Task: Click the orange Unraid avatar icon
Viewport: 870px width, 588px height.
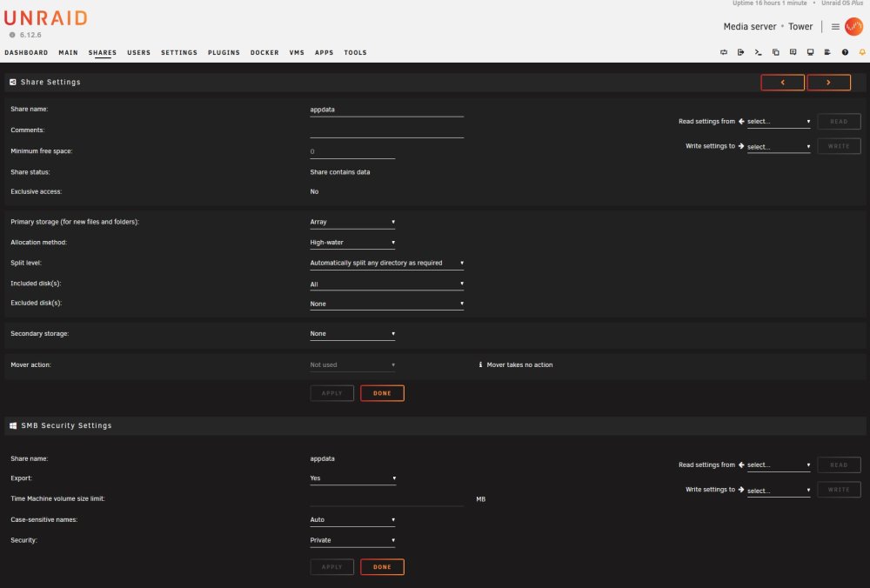Action: coord(853,26)
